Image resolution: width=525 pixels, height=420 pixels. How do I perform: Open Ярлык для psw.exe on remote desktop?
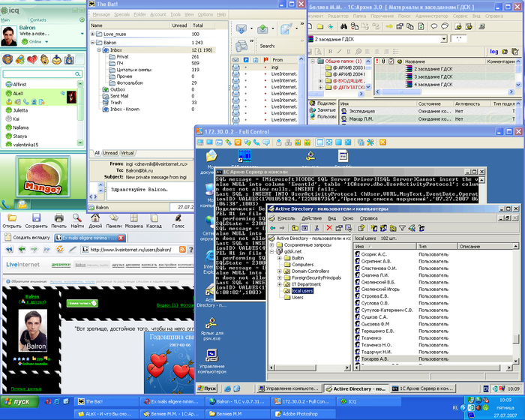tap(211, 329)
